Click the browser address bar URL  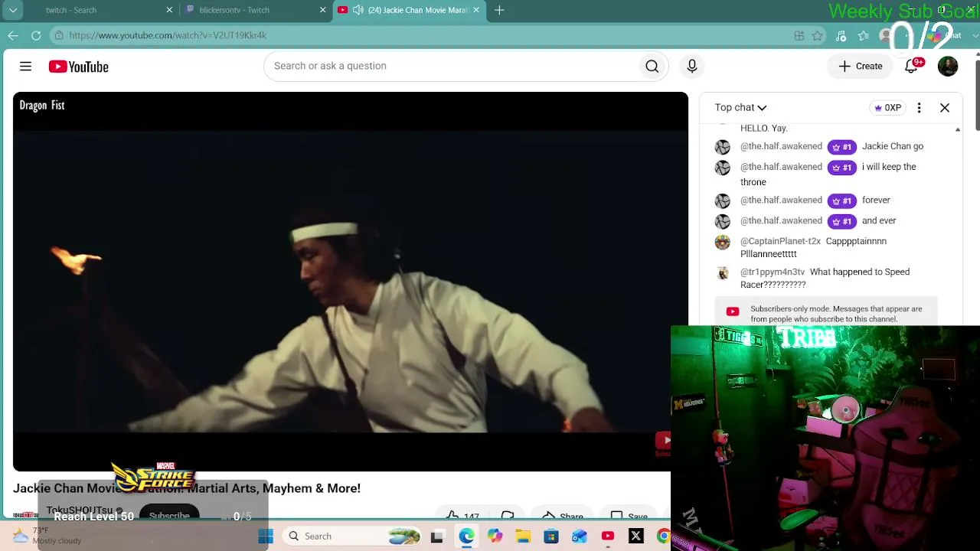(168, 35)
